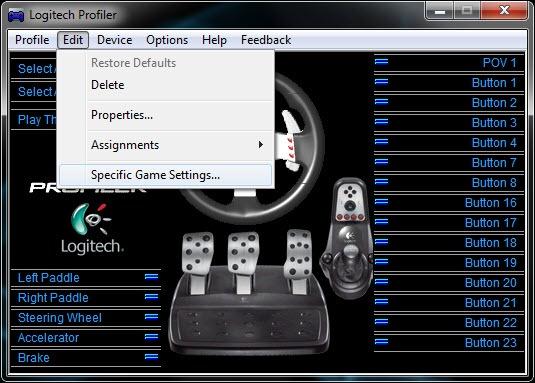This screenshot has width=535, height=383.
Task: Select the POV 1 label
Action: [499, 63]
